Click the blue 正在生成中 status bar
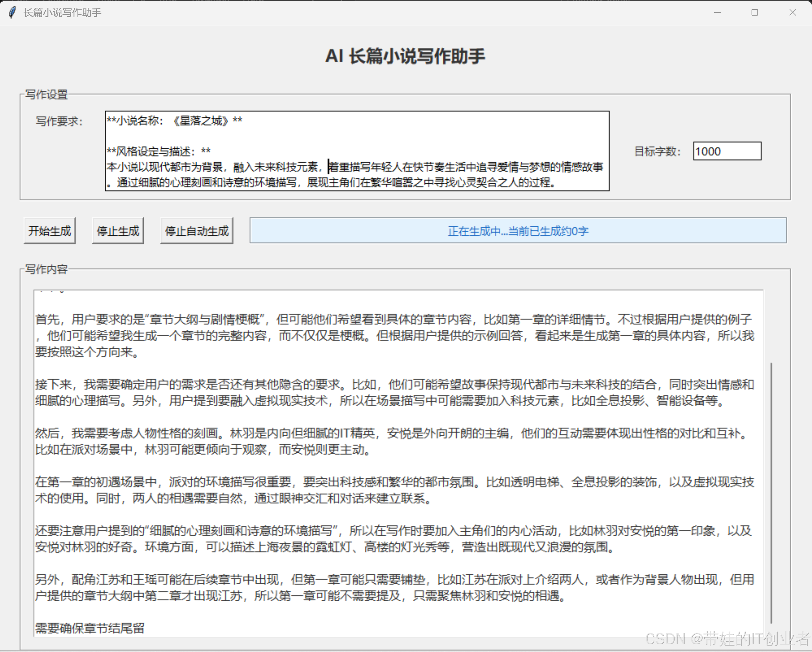The height and width of the screenshot is (652, 812). click(x=517, y=231)
